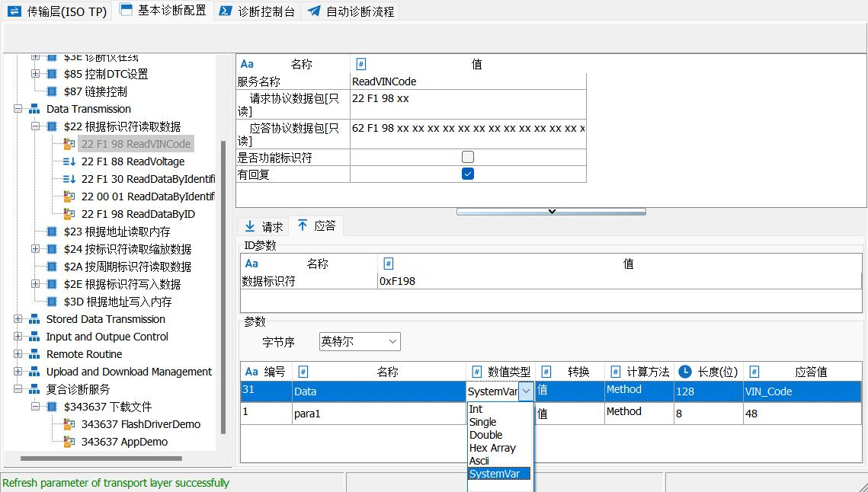Select 22 F1 98 ReadVINCode tree item
This screenshot has width=868, height=492.
point(136,144)
